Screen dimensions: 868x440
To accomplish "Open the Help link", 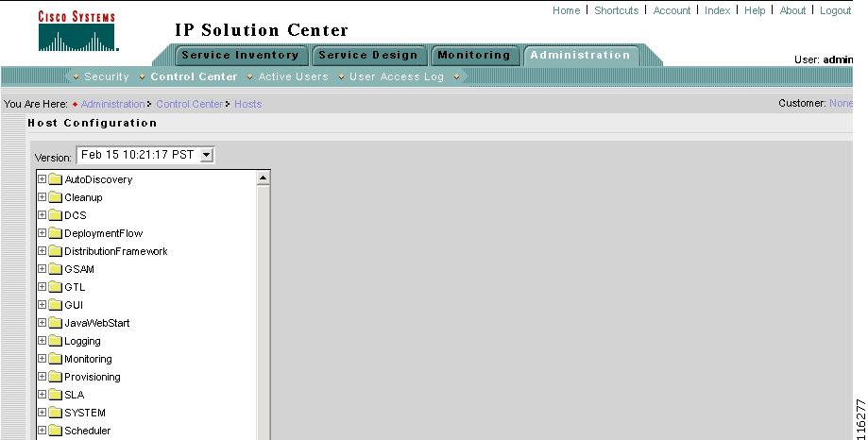I will tap(755, 10).
